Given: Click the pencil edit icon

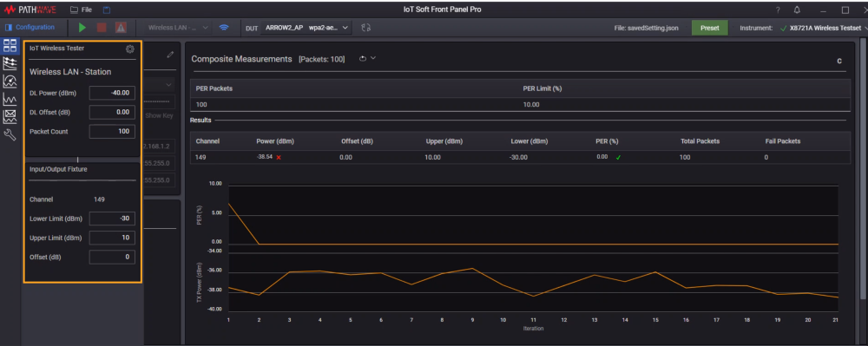Looking at the screenshot, I should tap(170, 54).
